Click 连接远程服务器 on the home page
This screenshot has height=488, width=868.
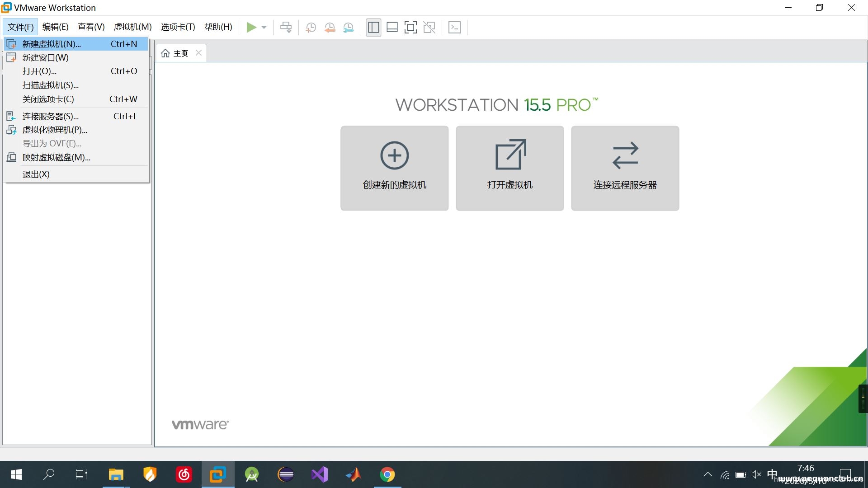pos(625,168)
